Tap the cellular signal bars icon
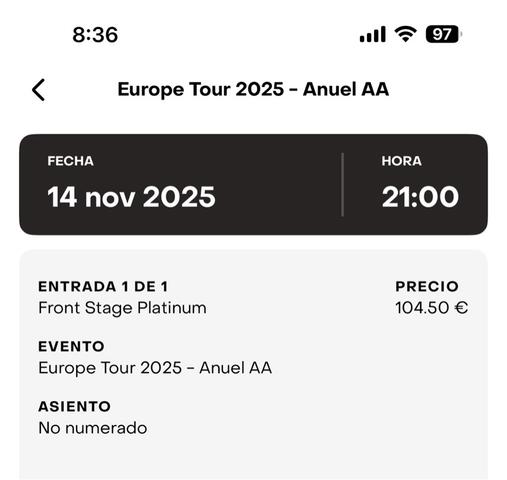 373,34
